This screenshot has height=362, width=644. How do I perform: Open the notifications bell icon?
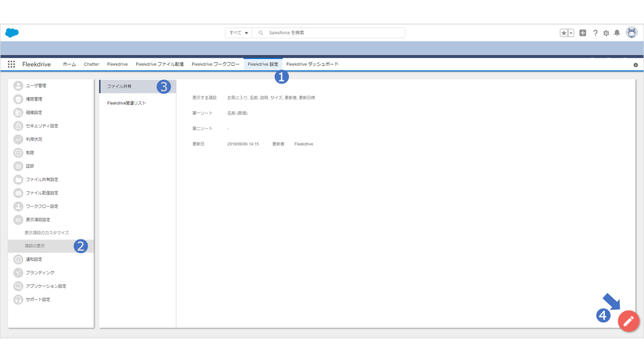coord(617,33)
